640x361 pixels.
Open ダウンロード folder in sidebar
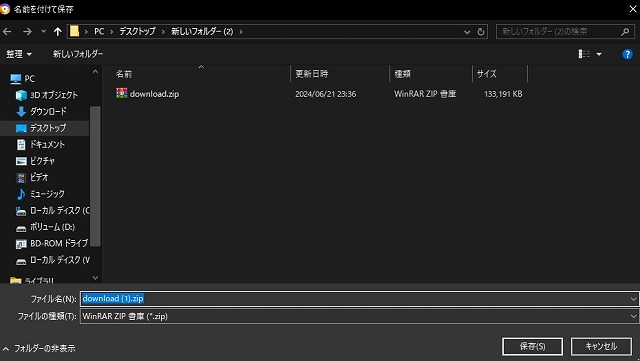click(48, 111)
